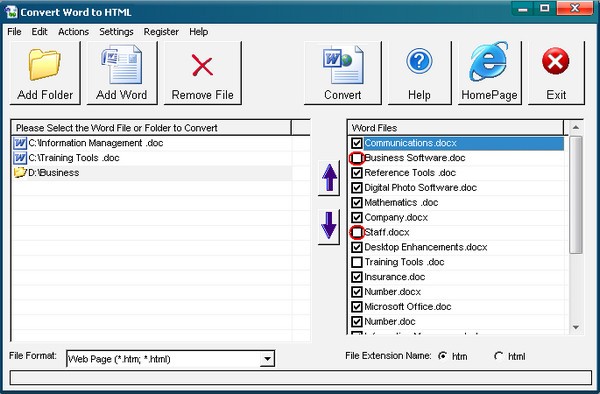Click the red Exit icon

pos(556,61)
